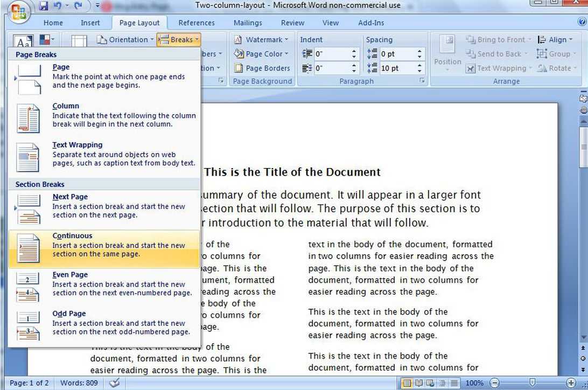Click the Odd Page section break icon
588x390 pixels.
(28, 326)
